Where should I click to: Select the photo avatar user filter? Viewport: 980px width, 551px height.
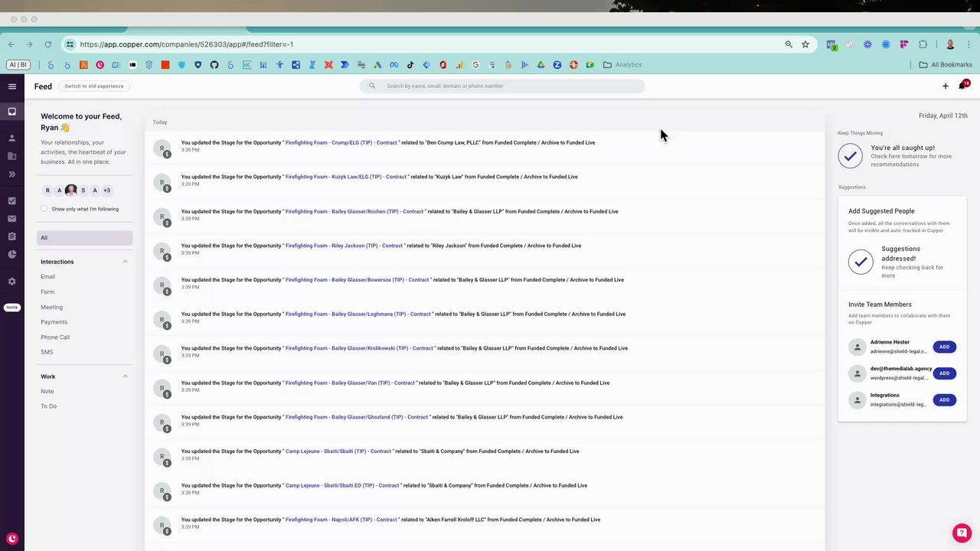coord(71,191)
